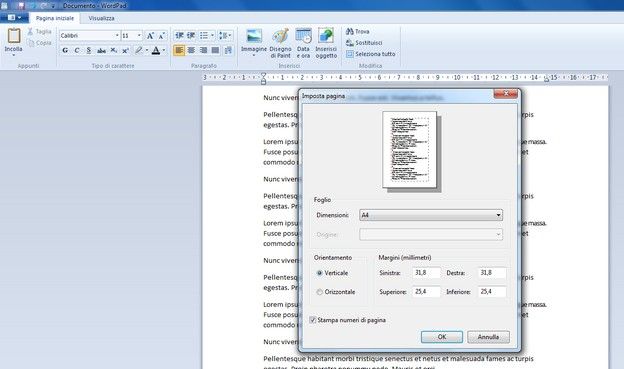This screenshot has width=624, height=369.
Task: Expand the font color arrow
Action: pyautogui.click(x=164, y=50)
